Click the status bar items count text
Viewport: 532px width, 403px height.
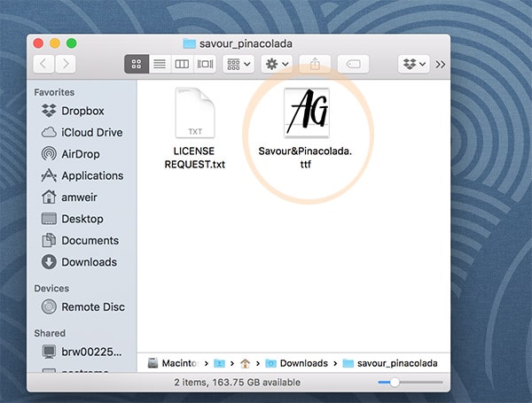[x=237, y=383]
